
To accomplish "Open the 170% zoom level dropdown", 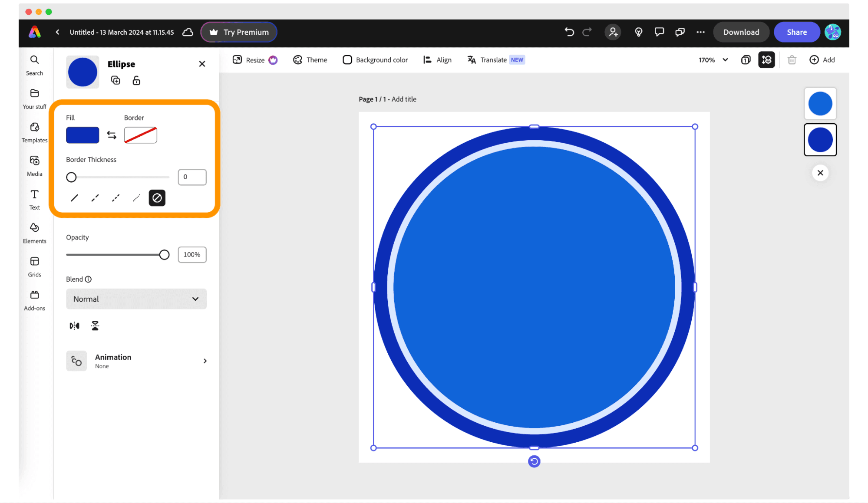I will 713,60.
